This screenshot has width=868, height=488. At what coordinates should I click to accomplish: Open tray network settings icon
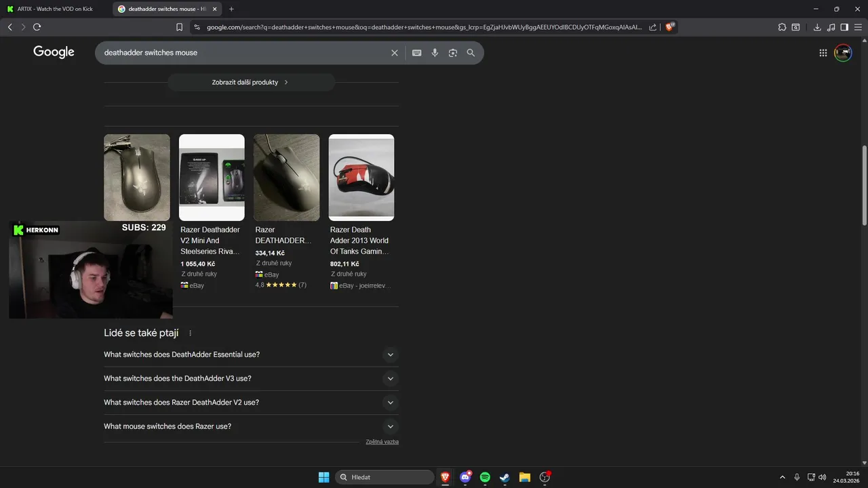pyautogui.click(x=811, y=477)
